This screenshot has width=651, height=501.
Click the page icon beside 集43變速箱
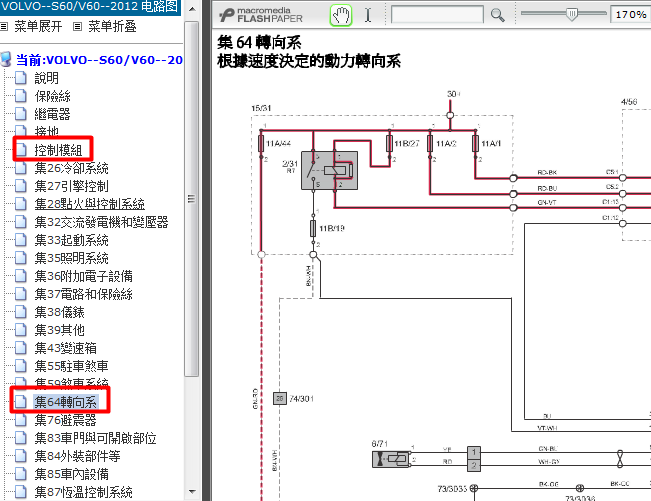[x=21, y=348]
